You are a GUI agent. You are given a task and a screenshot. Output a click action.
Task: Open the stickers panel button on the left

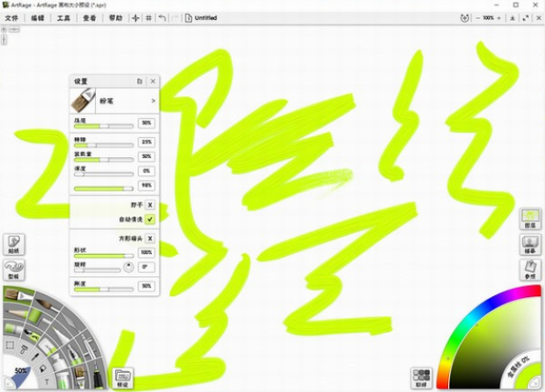pyautogui.click(x=14, y=245)
